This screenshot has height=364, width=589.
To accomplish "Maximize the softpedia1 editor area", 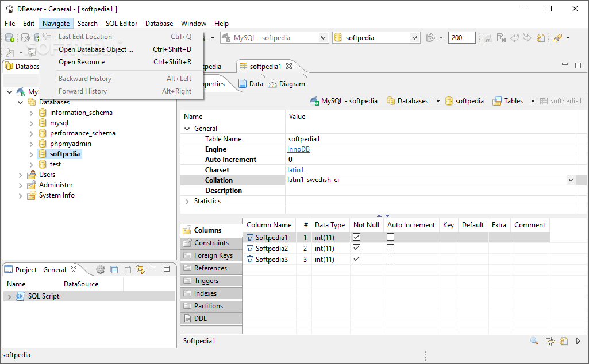I will pyautogui.click(x=578, y=65).
